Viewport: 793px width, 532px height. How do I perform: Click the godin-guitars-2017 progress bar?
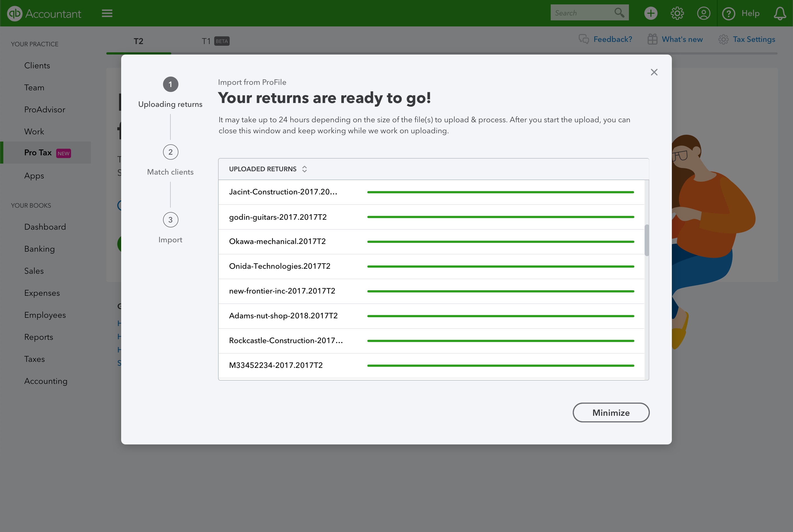click(501, 217)
